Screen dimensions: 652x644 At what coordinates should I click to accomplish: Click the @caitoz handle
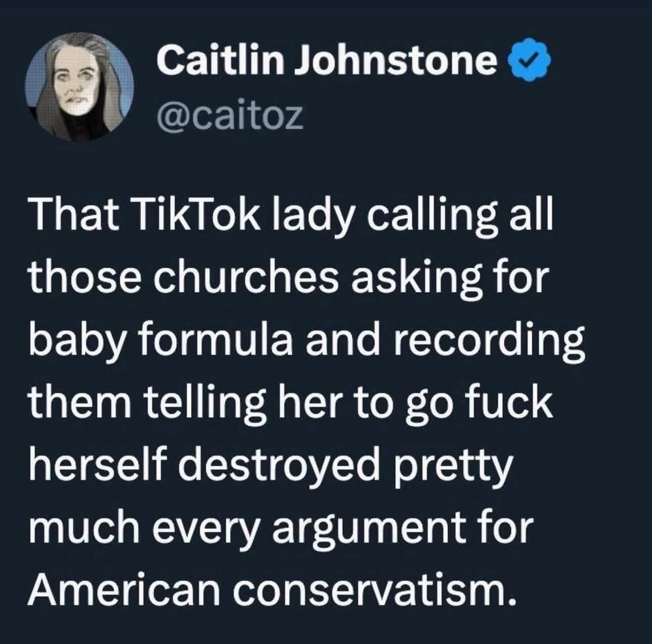pyautogui.click(x=230, y=115)
